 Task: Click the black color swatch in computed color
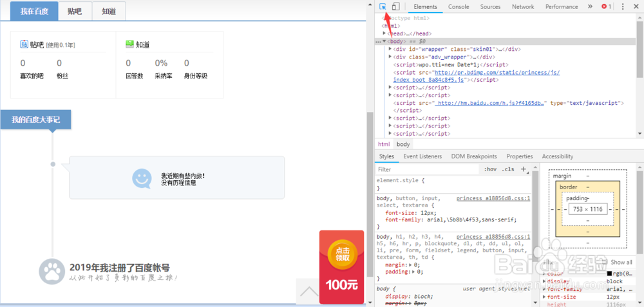[x=609, y=274]
